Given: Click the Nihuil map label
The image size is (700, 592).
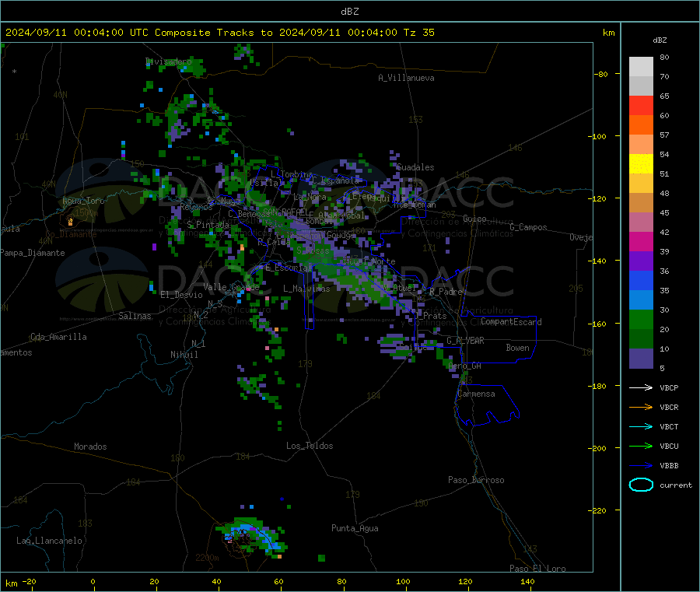Looking at the screenshot, I should point(184,355).
